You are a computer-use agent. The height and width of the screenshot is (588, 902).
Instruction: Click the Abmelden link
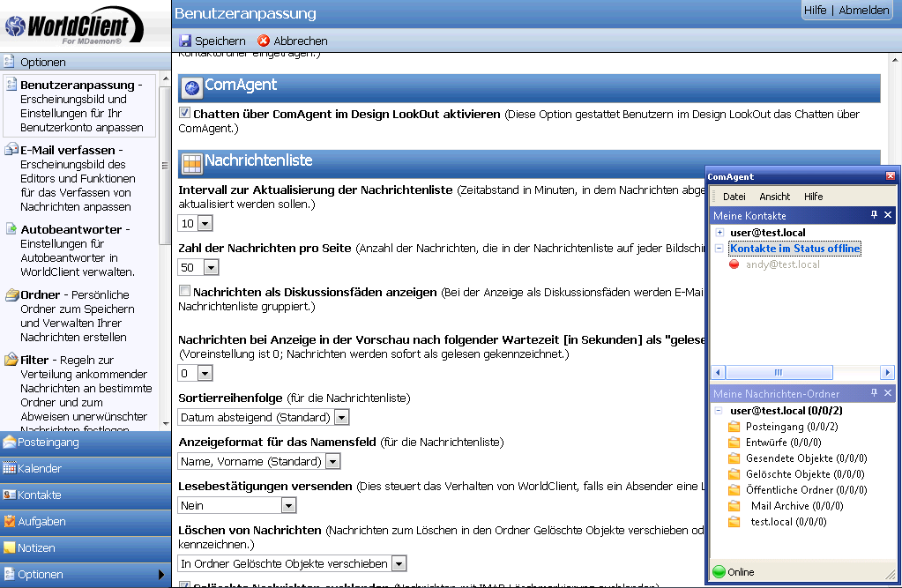pyautogui.click(x=863, y=11)
